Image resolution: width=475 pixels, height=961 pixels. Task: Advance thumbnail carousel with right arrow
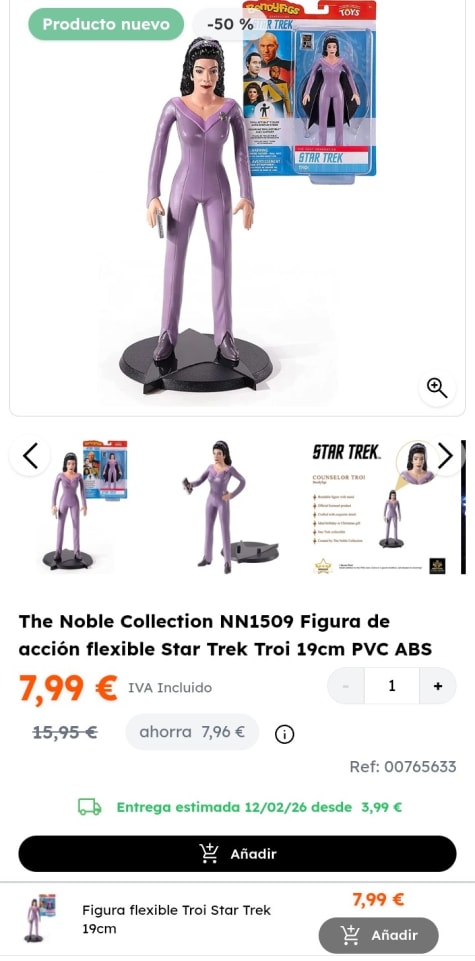coord(445,455)
